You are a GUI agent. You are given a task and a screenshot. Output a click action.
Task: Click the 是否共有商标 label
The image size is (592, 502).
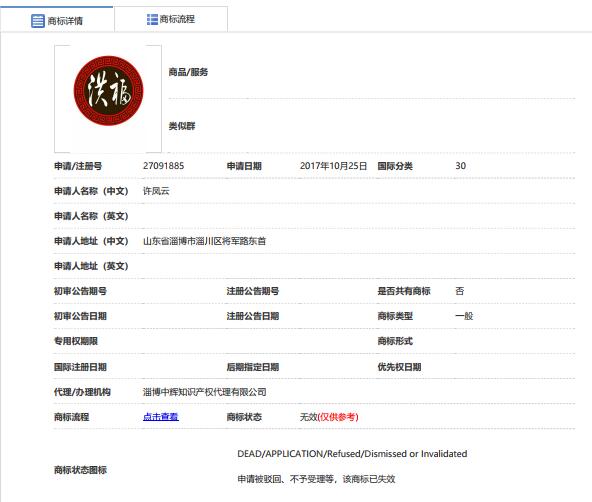pyautogui.click(x=404, y=291)
